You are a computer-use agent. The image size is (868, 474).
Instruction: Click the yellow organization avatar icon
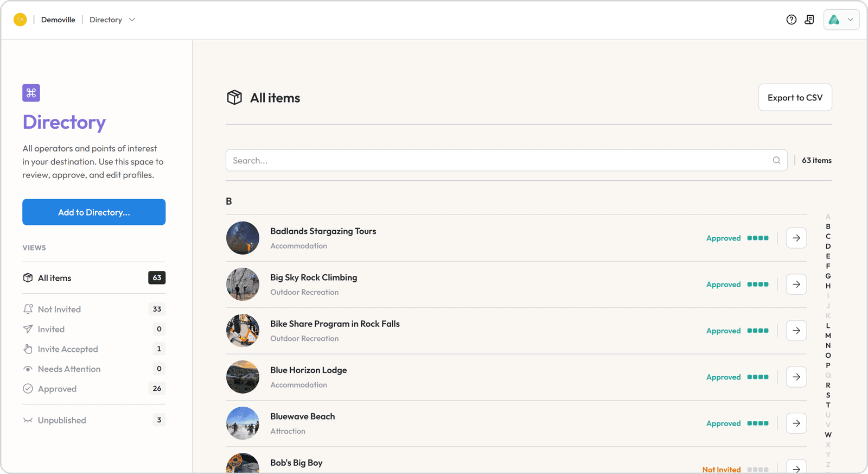pos(20,20)
